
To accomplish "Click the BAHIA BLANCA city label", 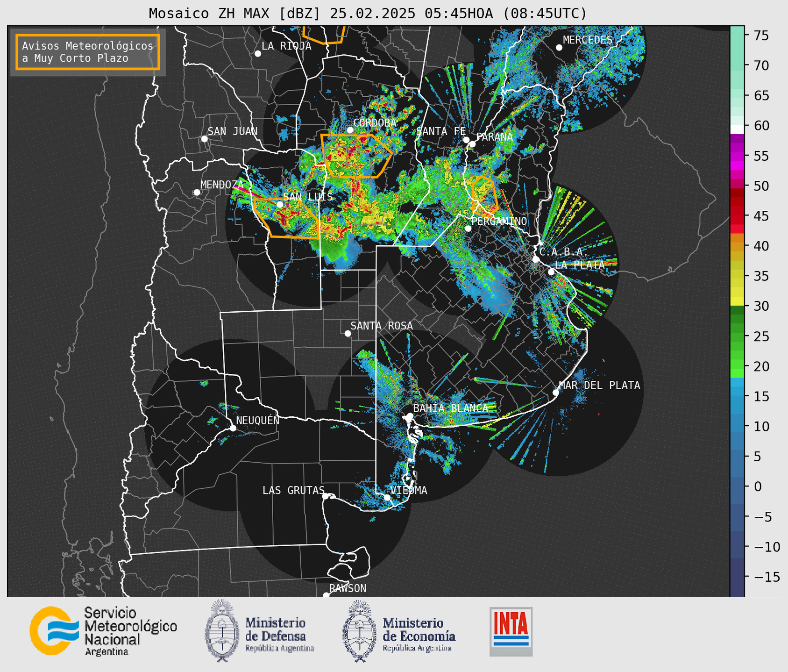I will (x=450, y=408).
